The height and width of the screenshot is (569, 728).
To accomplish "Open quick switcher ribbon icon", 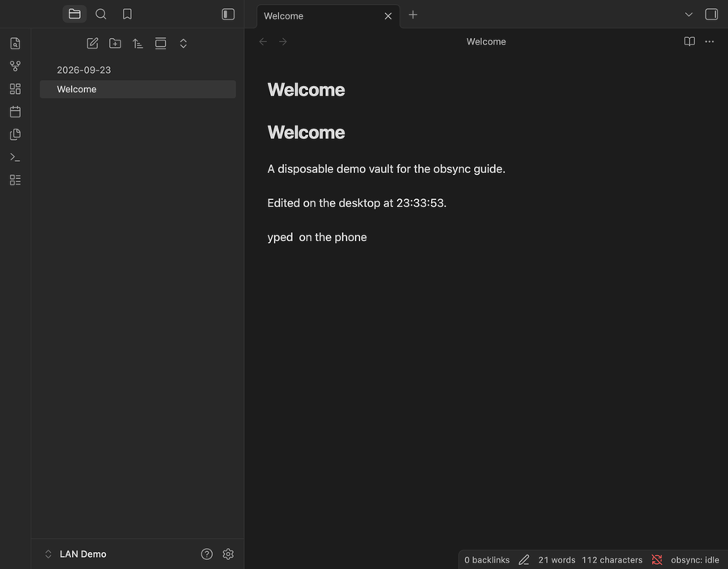I will tap(15, 43).
